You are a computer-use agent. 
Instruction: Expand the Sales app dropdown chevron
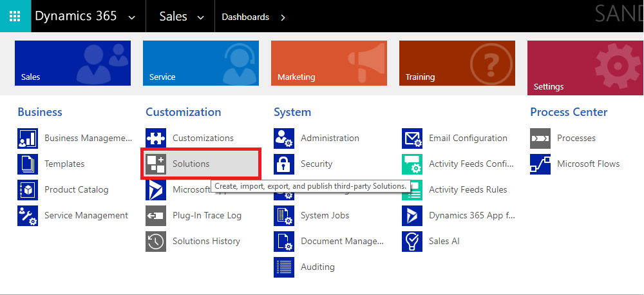click(x=200, y=17)
